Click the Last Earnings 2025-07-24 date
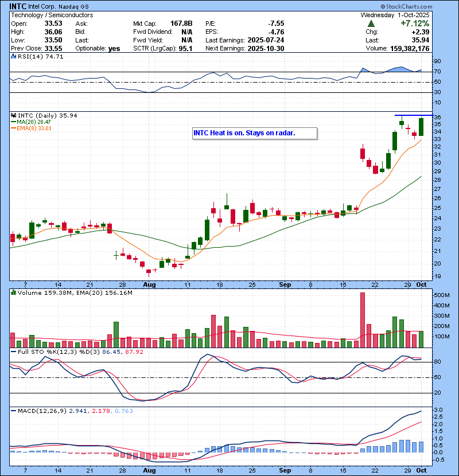 click(266, 40)
